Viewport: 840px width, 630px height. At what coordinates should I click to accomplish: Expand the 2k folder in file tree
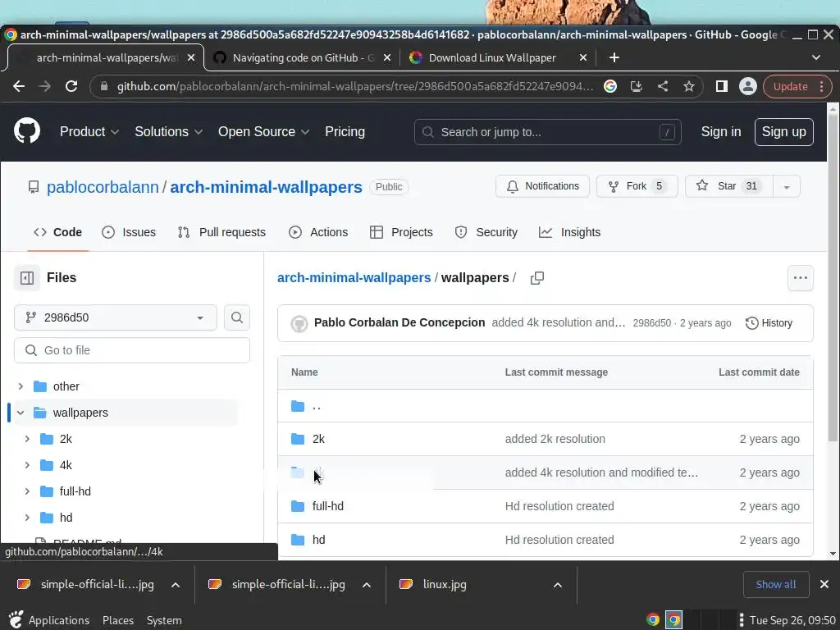[x=27, y=439]
